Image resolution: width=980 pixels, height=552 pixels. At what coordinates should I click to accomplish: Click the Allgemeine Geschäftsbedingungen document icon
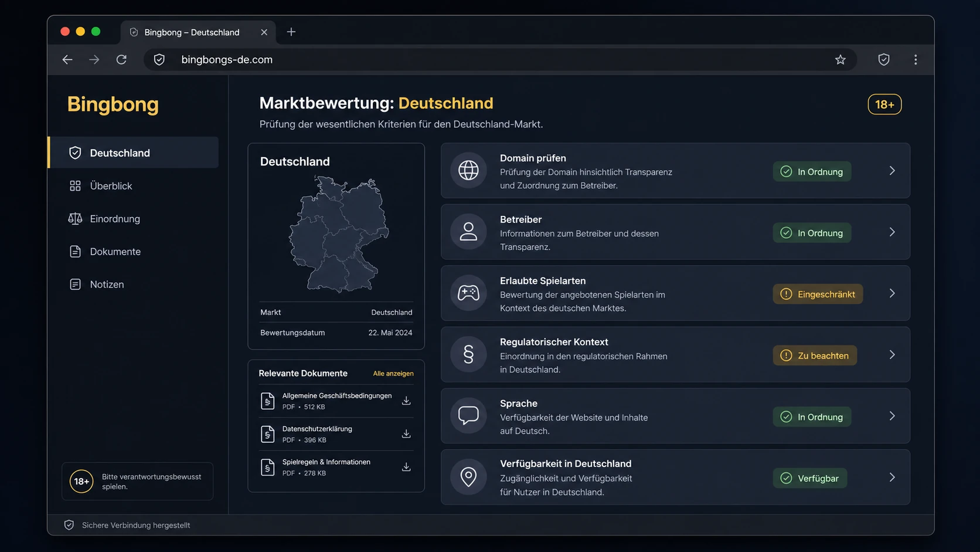click(x=268, y=401)
